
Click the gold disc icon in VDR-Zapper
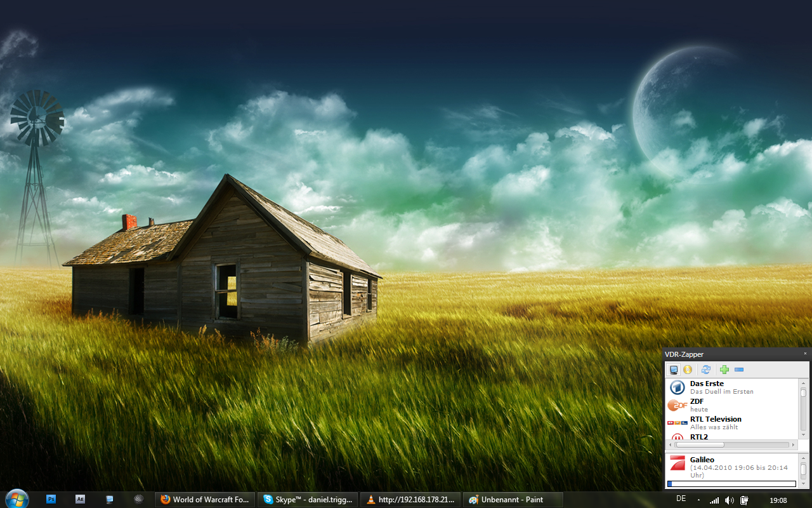(688, 370)
